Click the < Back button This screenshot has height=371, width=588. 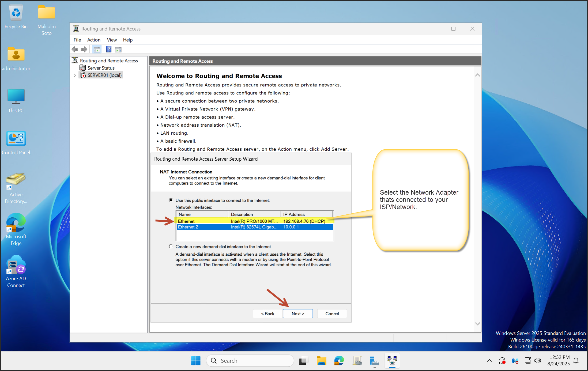267,314
